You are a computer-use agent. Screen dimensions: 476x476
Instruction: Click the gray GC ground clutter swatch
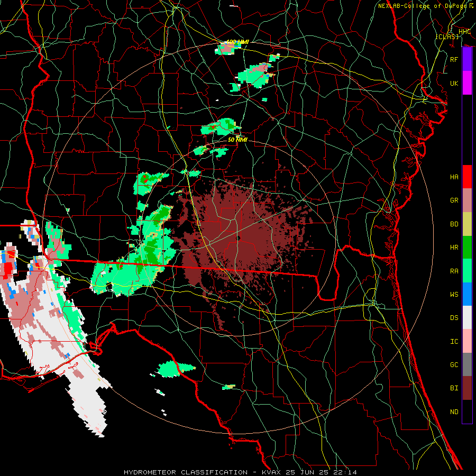(x=467, y=364)
